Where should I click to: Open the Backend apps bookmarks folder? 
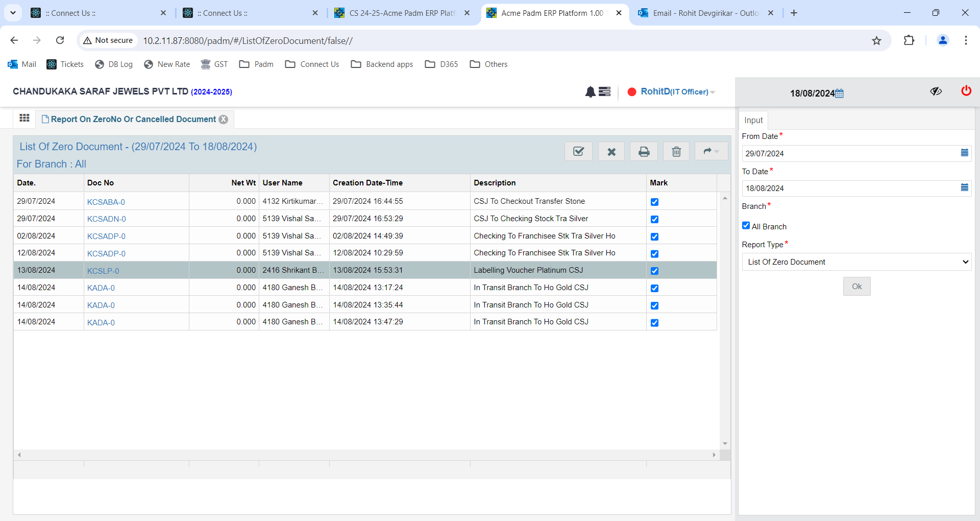(382, 64)
